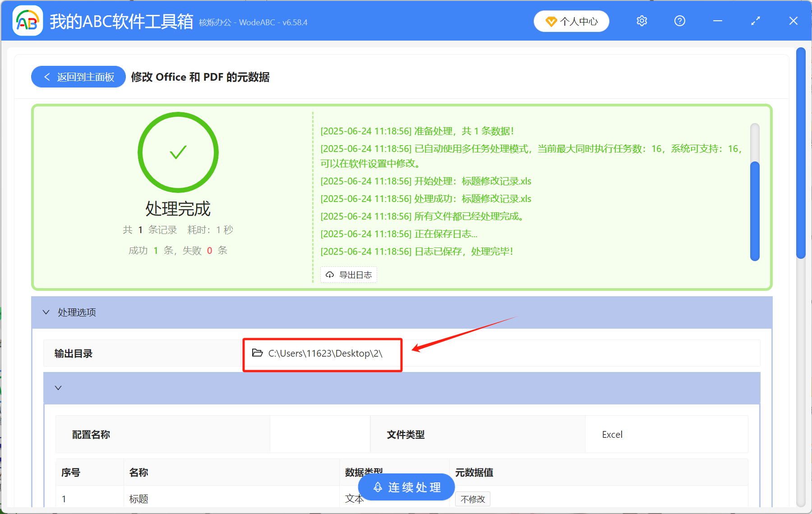Open software settings via the gear icon

[x=641, y=21]
